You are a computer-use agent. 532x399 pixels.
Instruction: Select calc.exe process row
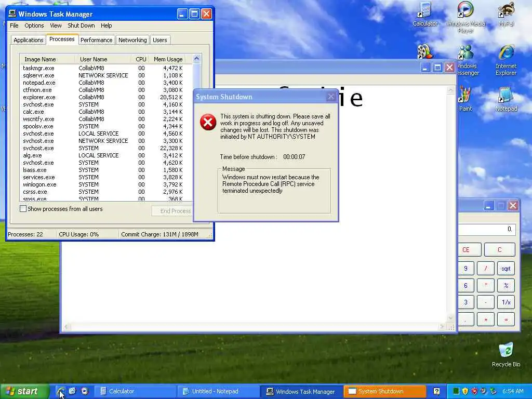pos(106,112)
